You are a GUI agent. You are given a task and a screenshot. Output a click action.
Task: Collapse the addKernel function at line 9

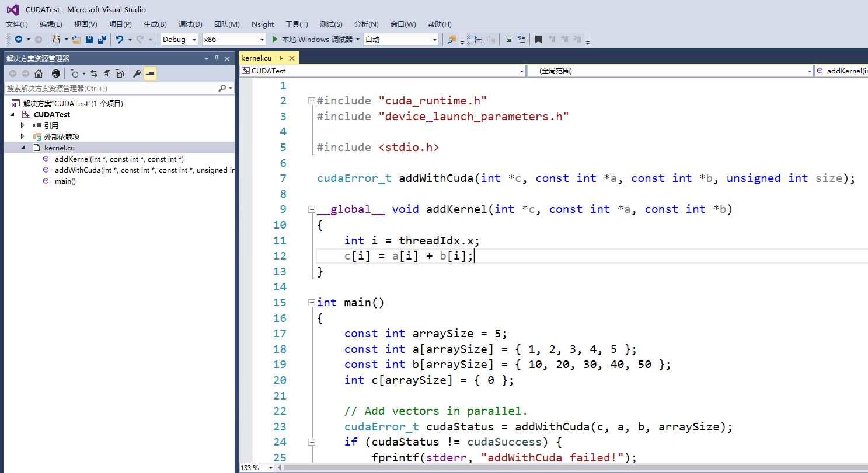tap(312, 209)
